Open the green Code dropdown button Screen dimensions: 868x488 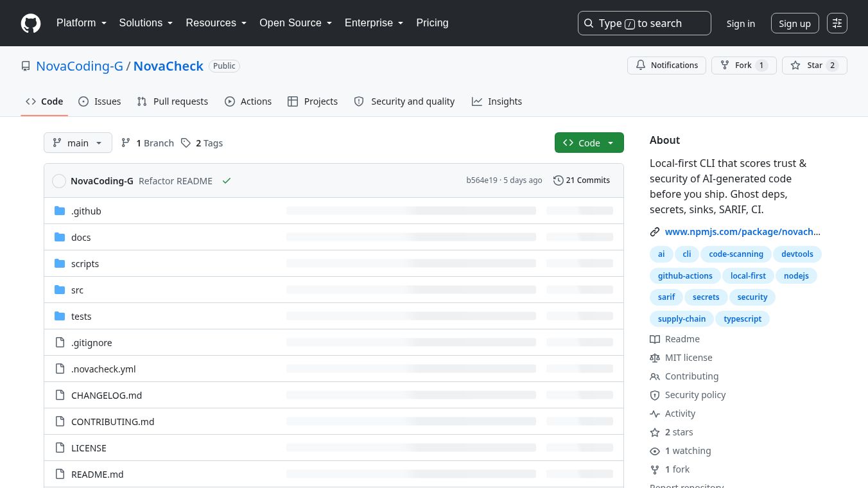(589, 143)
